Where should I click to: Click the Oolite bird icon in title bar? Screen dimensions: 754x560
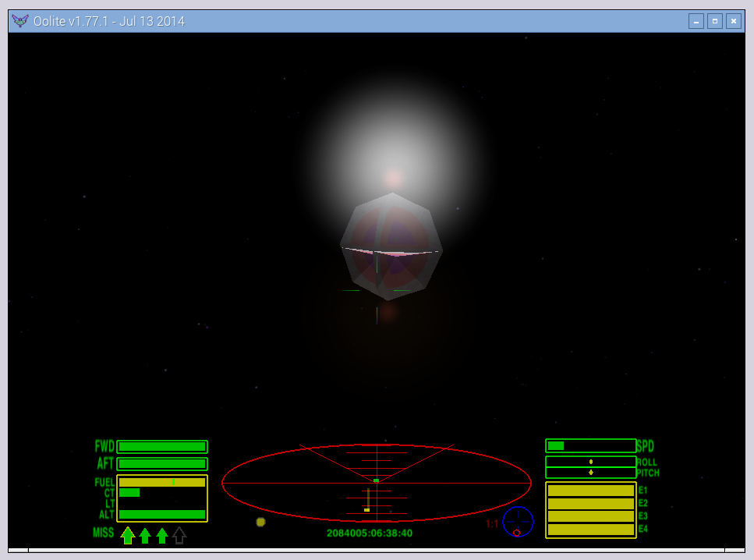19,21
